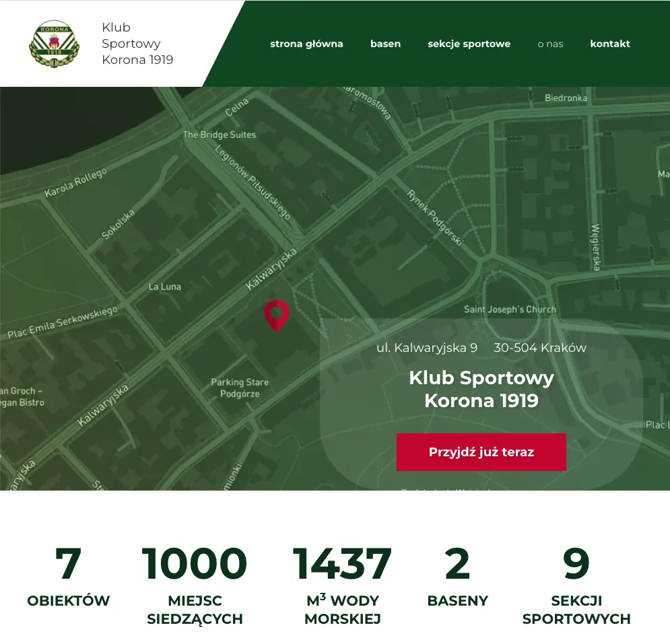Click the address "ul. Kalwaryjska 9"
670x644 pixels.
[428, 348]
